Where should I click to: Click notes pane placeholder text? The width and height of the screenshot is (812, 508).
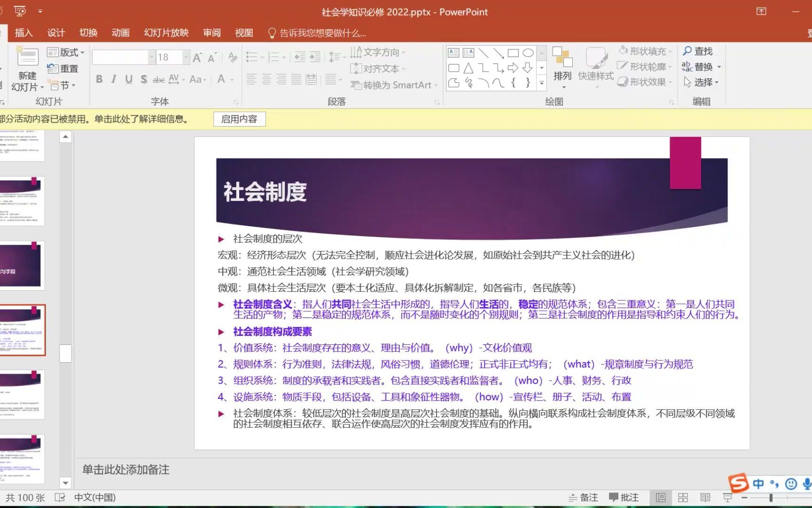click(125, 469)
